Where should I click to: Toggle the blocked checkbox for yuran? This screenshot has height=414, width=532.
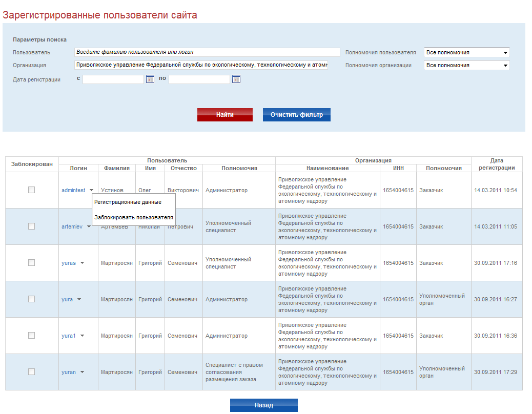[x=32, y=371]
